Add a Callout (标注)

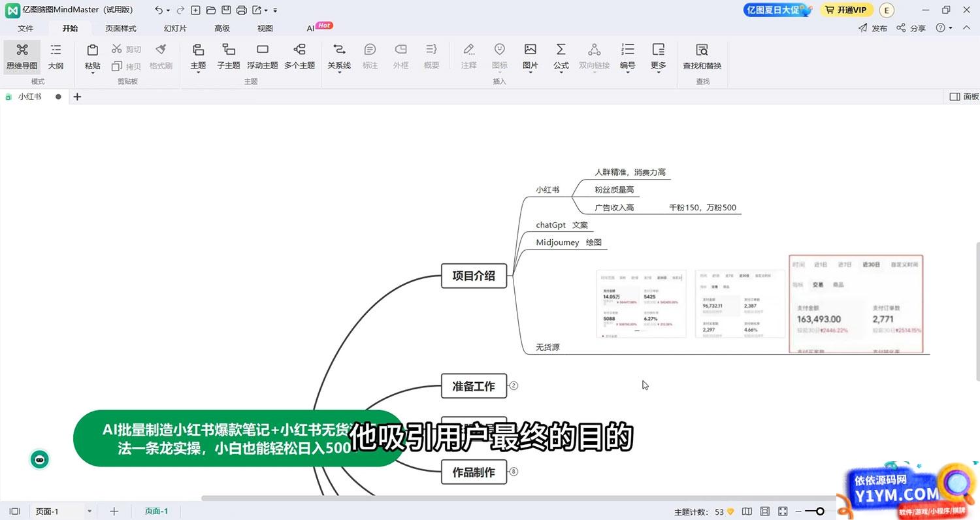(x=370, y=56)
